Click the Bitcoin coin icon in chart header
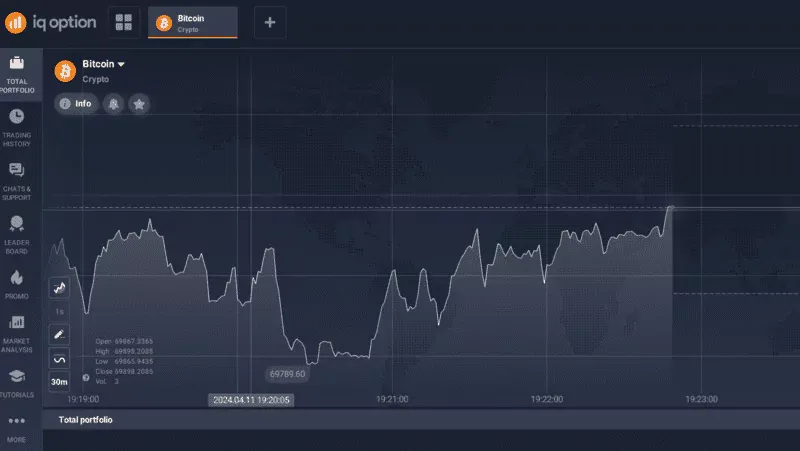This screenshot has width=800, height=451. coord(65,71)
